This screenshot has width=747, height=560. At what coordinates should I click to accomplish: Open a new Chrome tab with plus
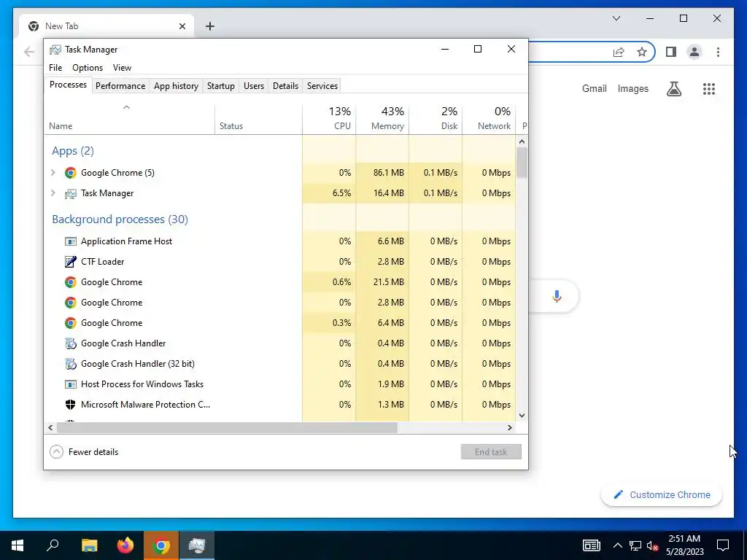209,26
